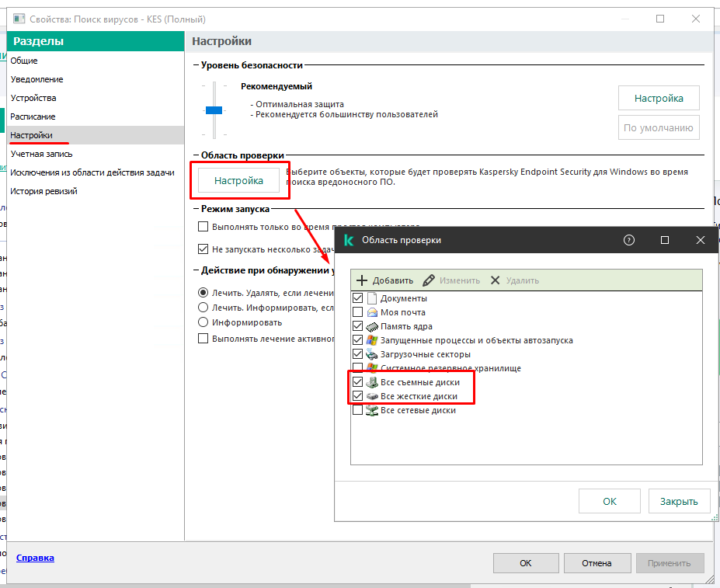Check the Все сетевые диски checkbox
720x588 pixels.
[x=358, y=410]
